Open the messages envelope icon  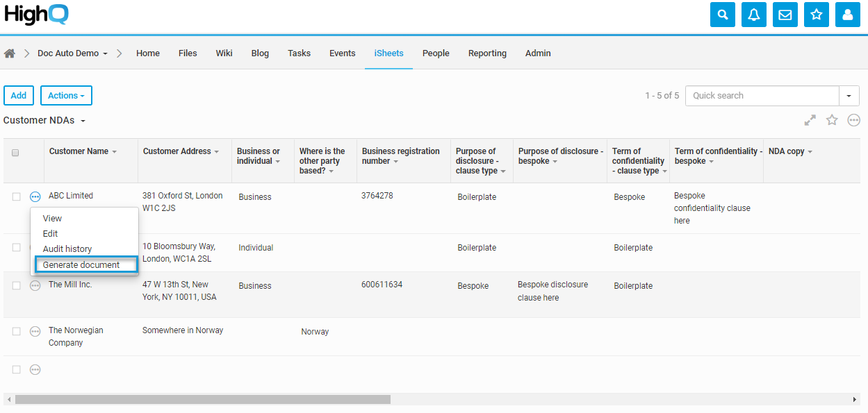(785, 15)
